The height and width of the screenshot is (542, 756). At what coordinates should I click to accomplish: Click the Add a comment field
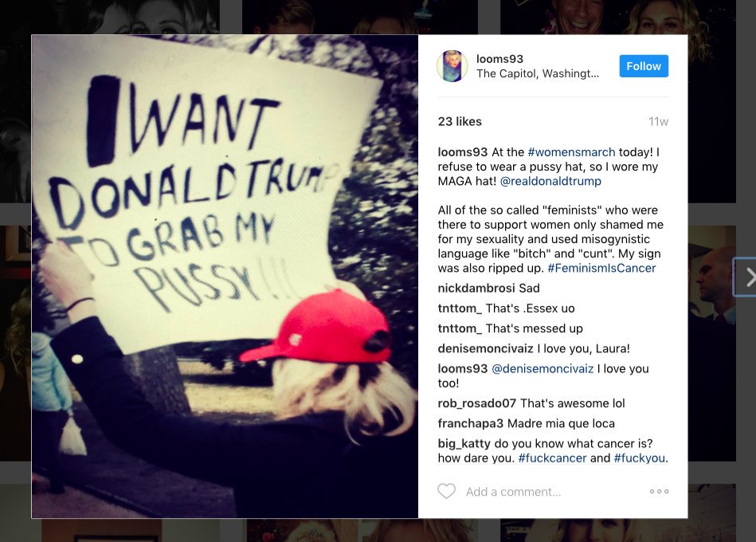point(553,492)
